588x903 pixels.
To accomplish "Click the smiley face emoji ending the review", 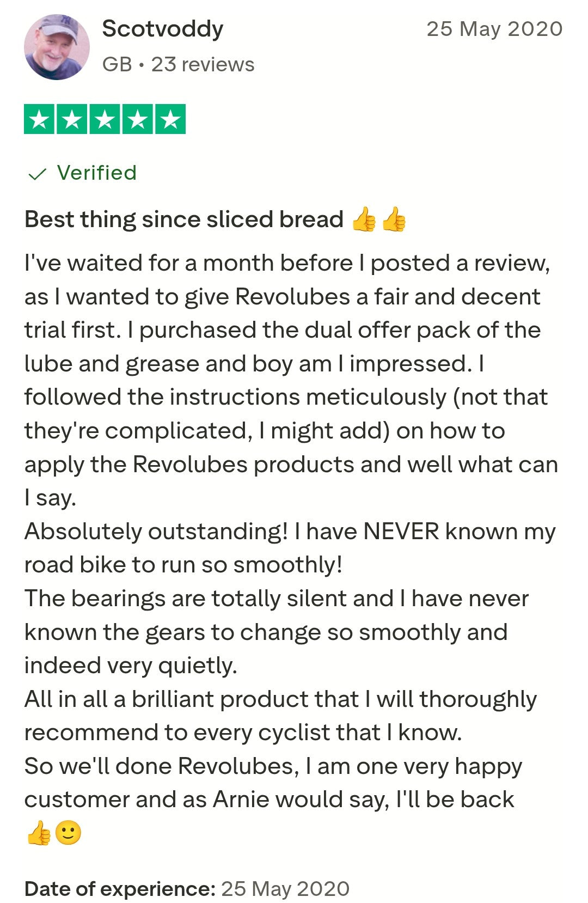I will [69, 833].
